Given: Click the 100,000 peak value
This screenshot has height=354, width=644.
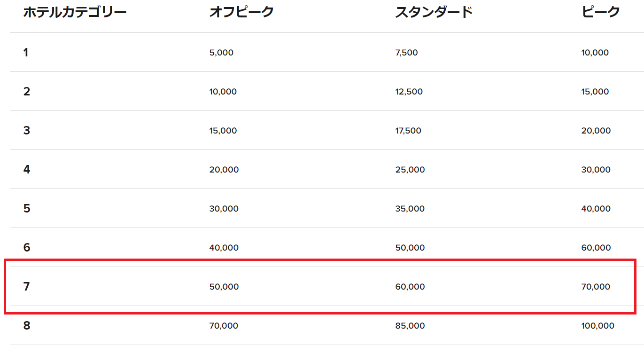Looking at the screenshot, I should [x=597, y=326].
